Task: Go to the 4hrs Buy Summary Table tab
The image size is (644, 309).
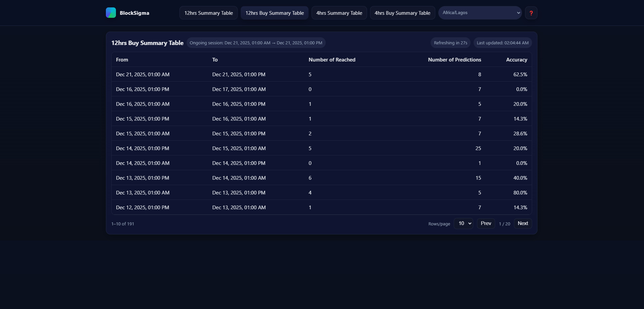Action: pos(402,13)
